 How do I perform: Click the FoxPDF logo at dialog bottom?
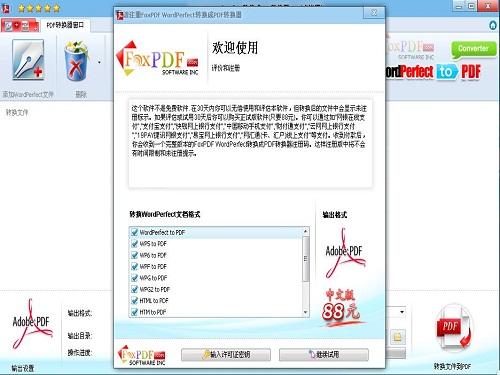point(141,356)
